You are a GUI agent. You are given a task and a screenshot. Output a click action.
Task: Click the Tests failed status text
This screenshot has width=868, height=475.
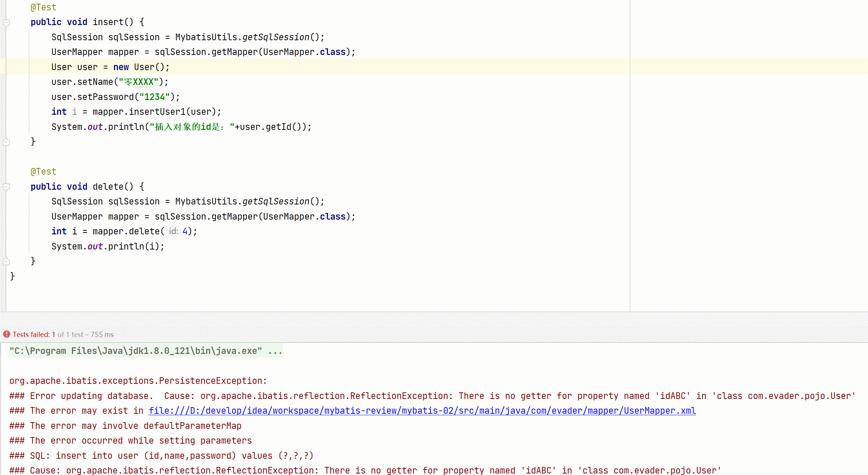coord(34,334)
